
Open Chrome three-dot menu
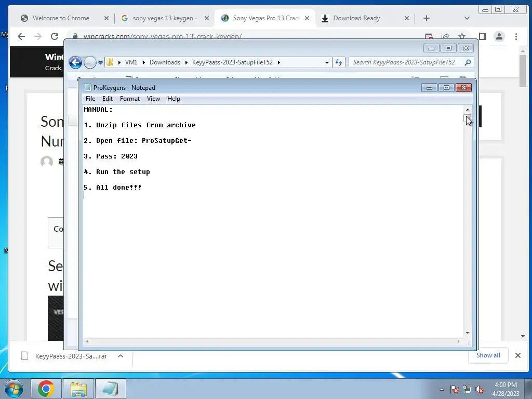516,36
